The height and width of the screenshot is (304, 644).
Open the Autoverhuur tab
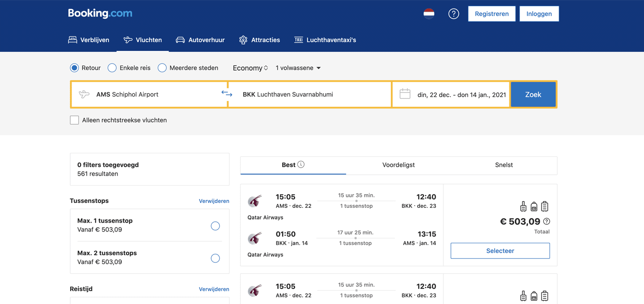(x=200, y=40)
